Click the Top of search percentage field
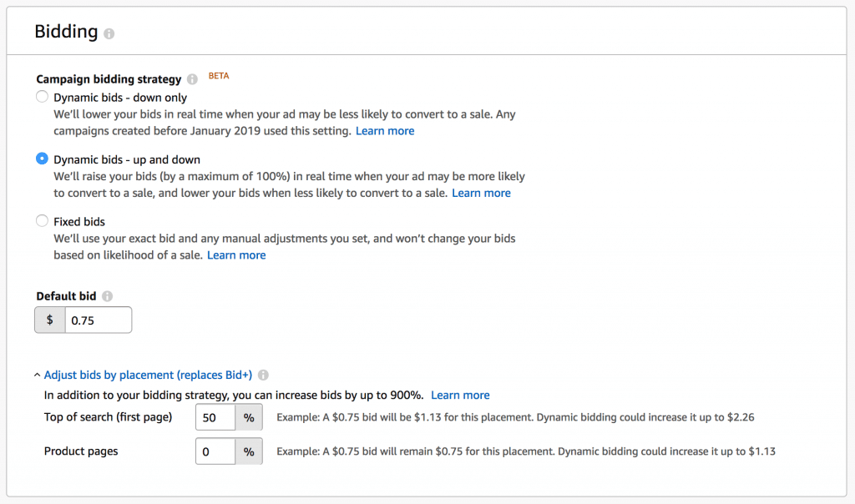This screenshot has width=855, height=504. [215, 417]
